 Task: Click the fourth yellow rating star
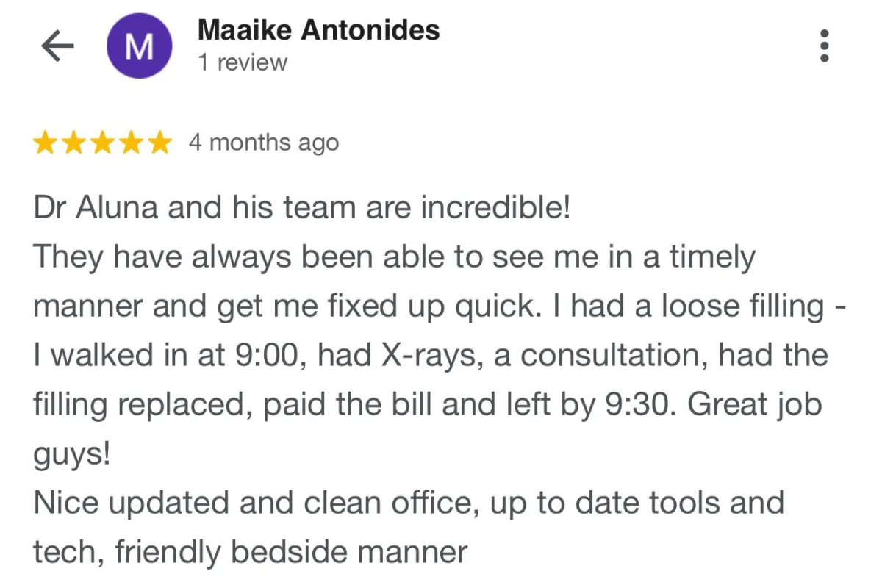[x=129, y=143]
